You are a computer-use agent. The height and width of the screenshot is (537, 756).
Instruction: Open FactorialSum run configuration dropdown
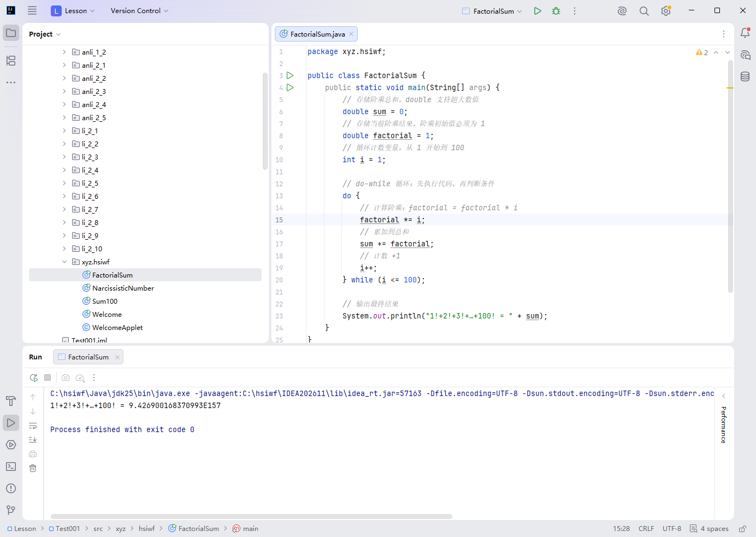[492, 11]
